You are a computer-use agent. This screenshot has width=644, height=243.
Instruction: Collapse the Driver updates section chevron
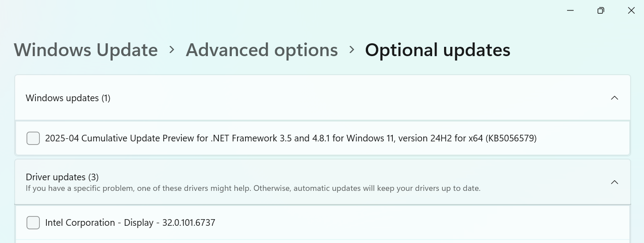coord(614,182)
